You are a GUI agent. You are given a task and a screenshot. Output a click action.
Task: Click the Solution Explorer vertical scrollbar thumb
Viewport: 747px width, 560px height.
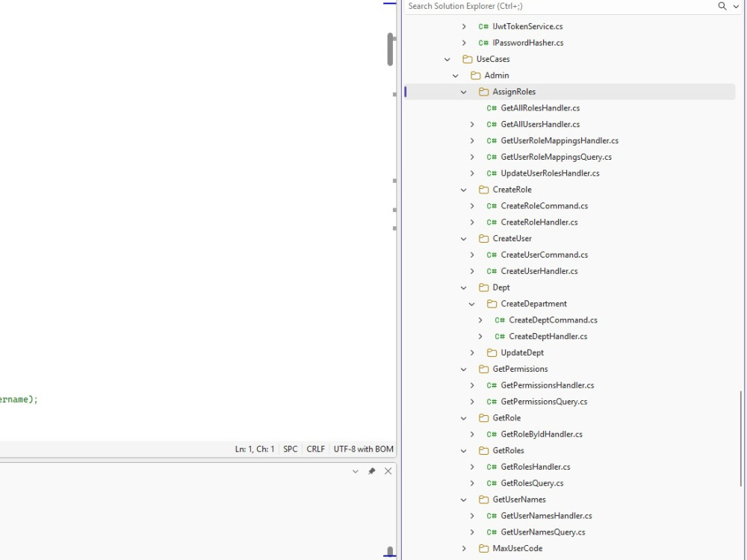[x=741, y=438]
